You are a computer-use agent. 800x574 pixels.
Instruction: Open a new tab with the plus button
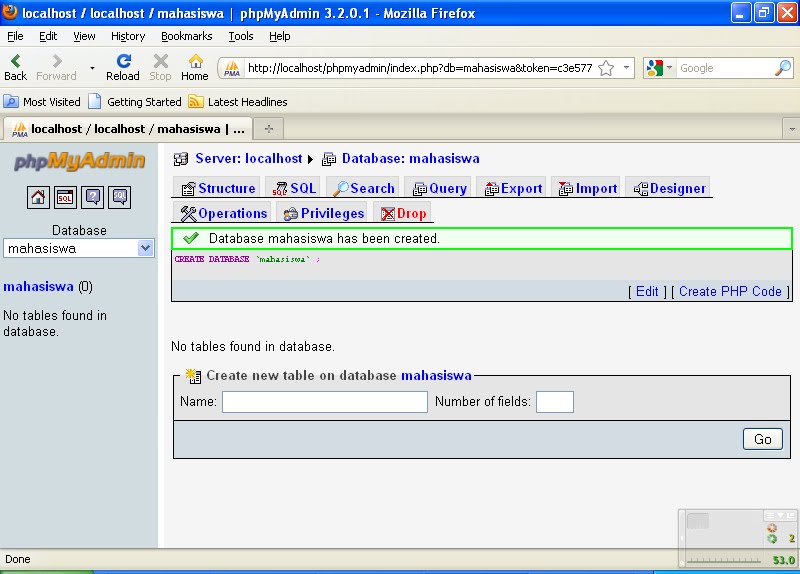[x=269, y=129]
